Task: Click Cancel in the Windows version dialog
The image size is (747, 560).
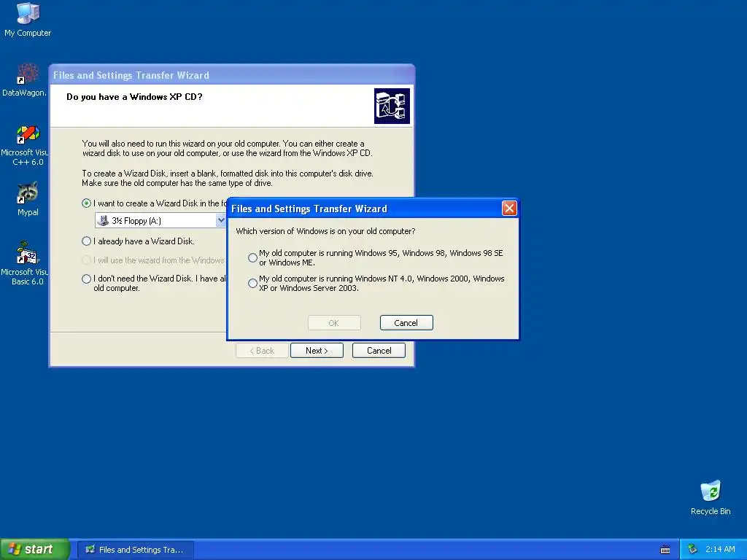Action: (406, 323)
